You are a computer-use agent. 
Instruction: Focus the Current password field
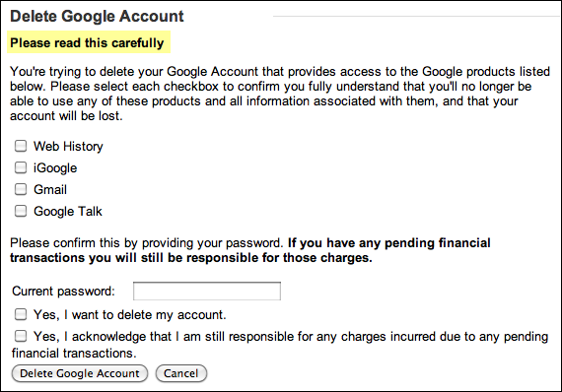(207, 292)
